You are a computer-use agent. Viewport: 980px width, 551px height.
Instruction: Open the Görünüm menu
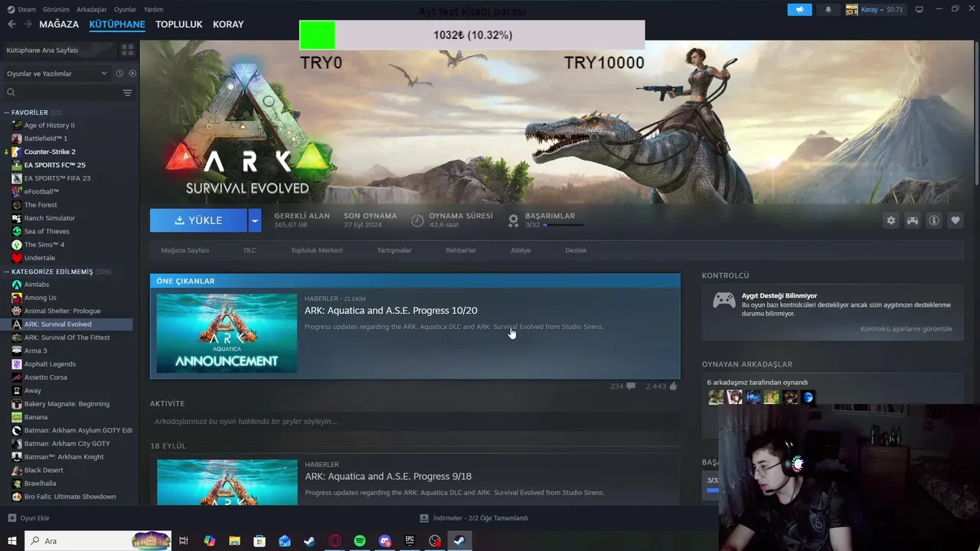[x=56, y=9]
